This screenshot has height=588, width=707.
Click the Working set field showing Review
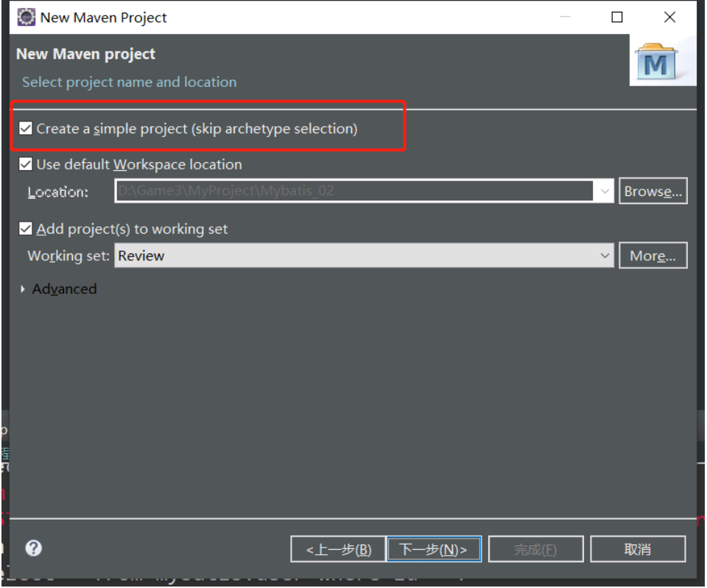[x=353, y=256]
